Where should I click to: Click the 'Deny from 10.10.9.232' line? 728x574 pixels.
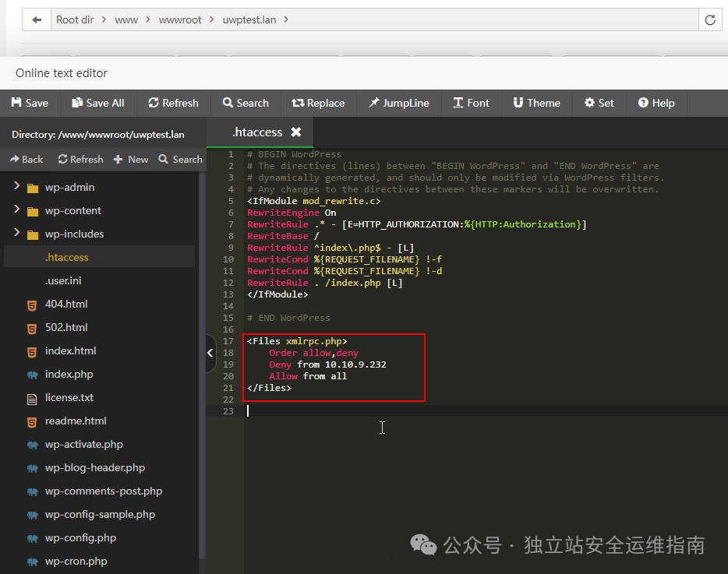pyautogui.click(x=328, y=364)
